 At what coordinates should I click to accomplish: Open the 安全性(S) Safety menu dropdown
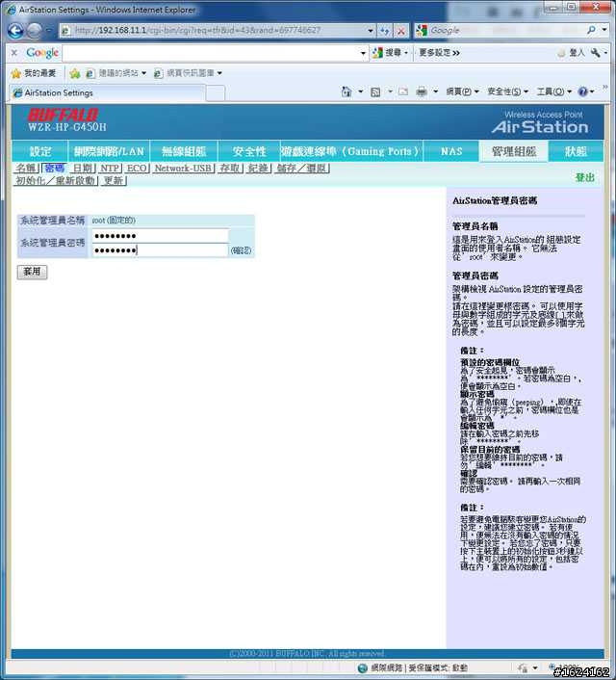click(x=507, y=92)
